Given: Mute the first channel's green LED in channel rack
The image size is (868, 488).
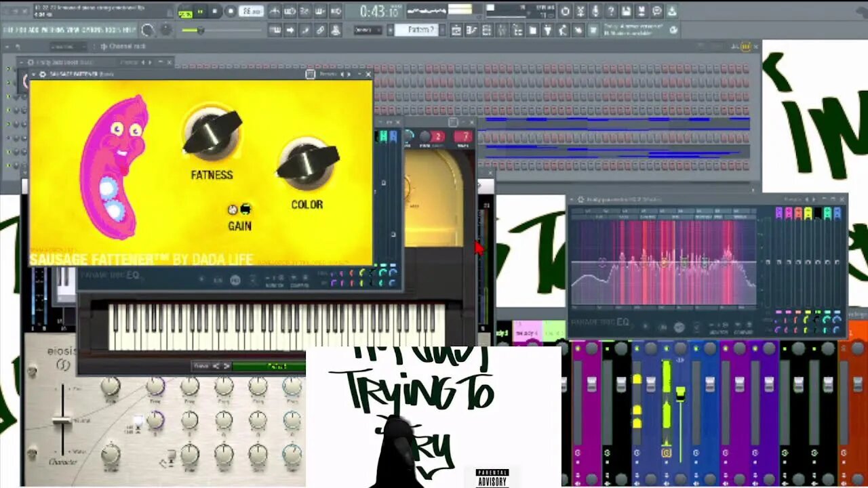Looking at the screenshot, I should pos(8,68).
